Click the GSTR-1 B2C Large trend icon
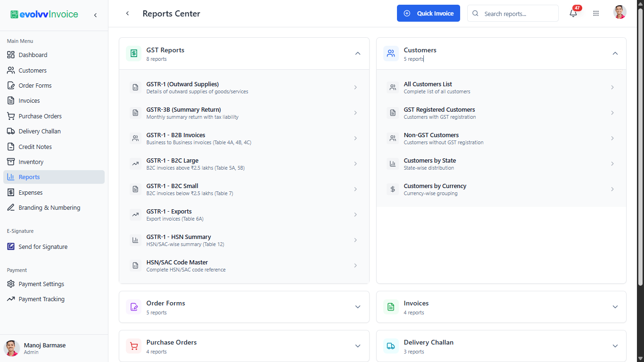The width and height of the screenshot is (644, 362). (x=135, y=164)
